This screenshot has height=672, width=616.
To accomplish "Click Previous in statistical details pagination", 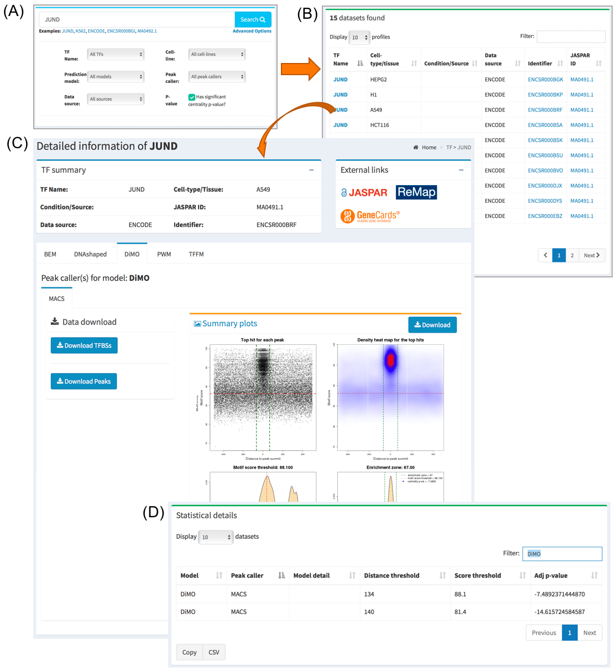I will [544, 633].
